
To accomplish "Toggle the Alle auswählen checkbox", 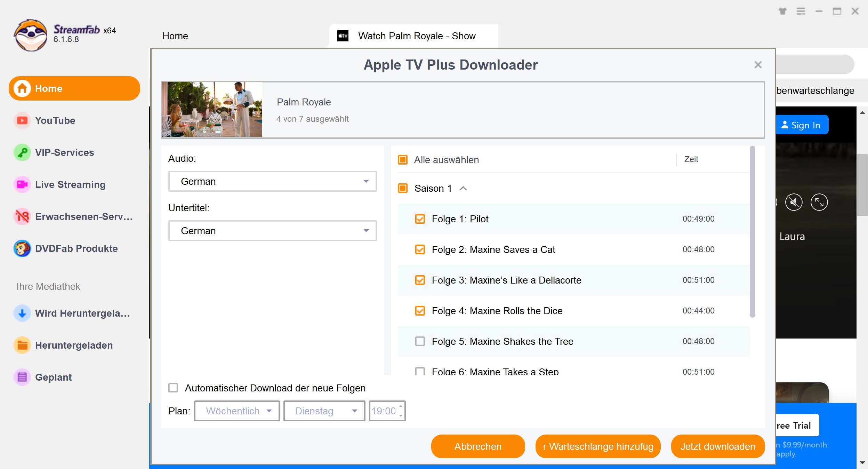I will pos(403,160).
